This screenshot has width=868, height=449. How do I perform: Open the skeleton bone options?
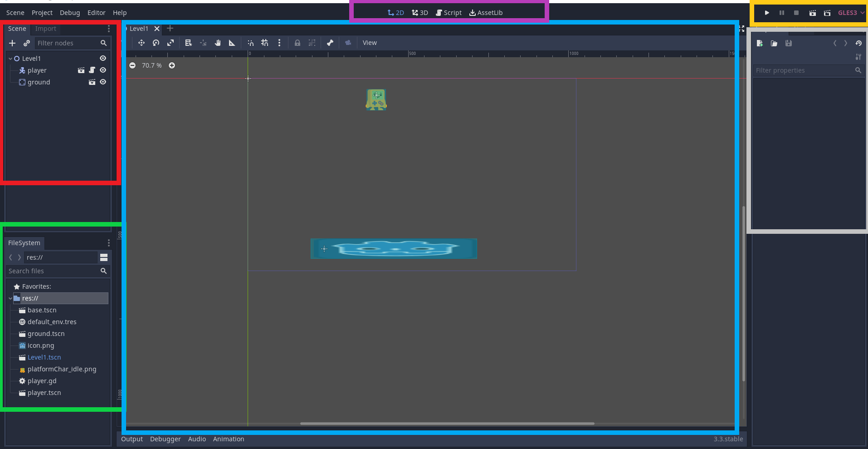[x=330, y=43]
